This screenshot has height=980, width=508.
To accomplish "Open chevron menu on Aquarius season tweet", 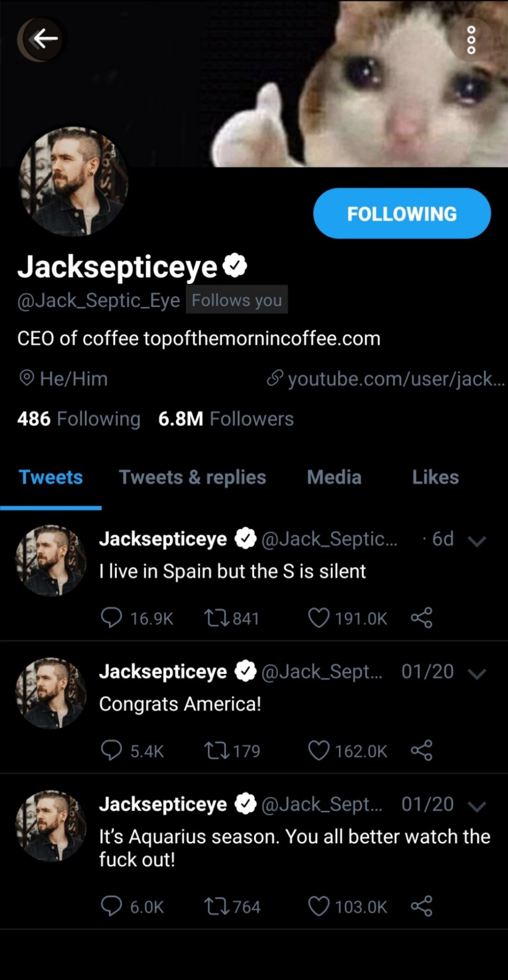I will click(x=477, y=806).
